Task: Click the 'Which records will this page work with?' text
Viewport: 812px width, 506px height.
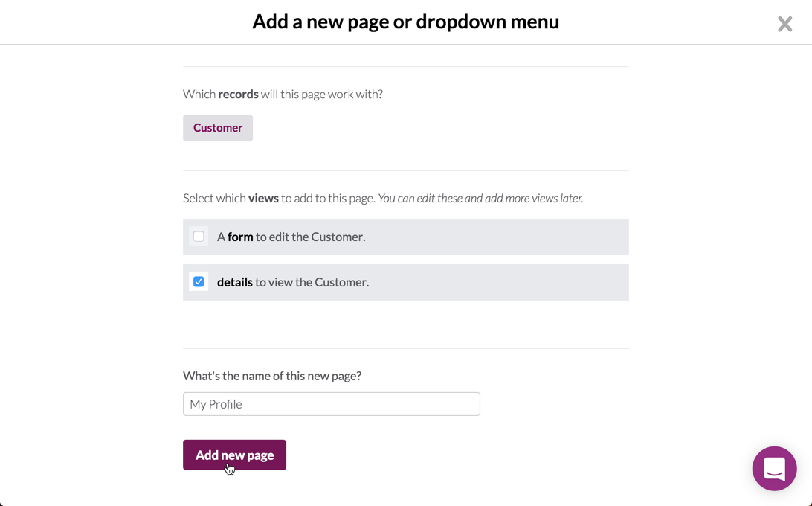Action: click(283, 95)
